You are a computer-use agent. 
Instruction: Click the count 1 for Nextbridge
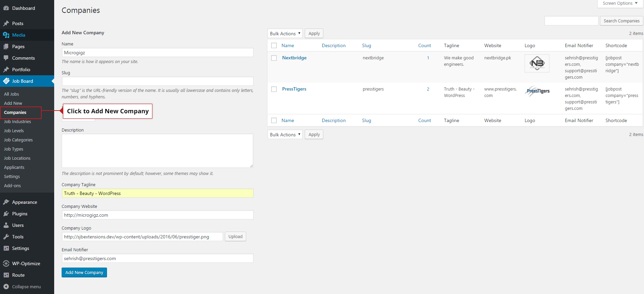point(428,58)
